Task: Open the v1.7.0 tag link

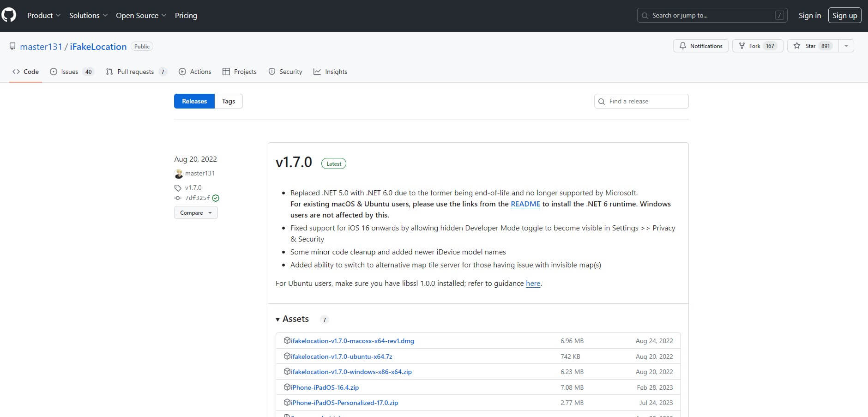Action: pyautogui.click(x=193, y=187)
